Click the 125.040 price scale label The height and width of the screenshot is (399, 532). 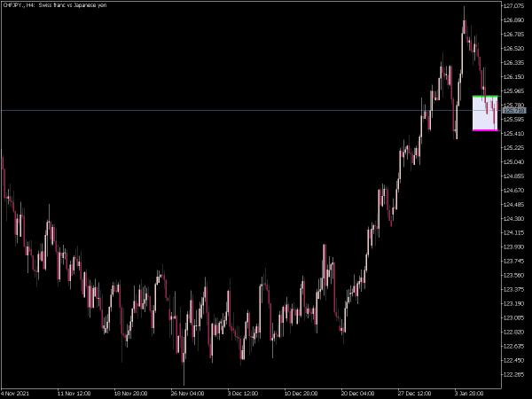[513, 161]
